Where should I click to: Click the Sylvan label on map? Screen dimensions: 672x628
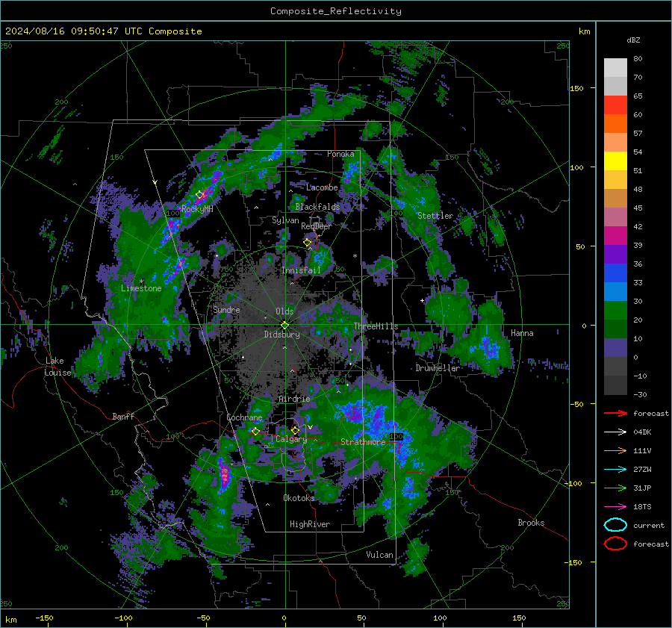click(285, 220)
